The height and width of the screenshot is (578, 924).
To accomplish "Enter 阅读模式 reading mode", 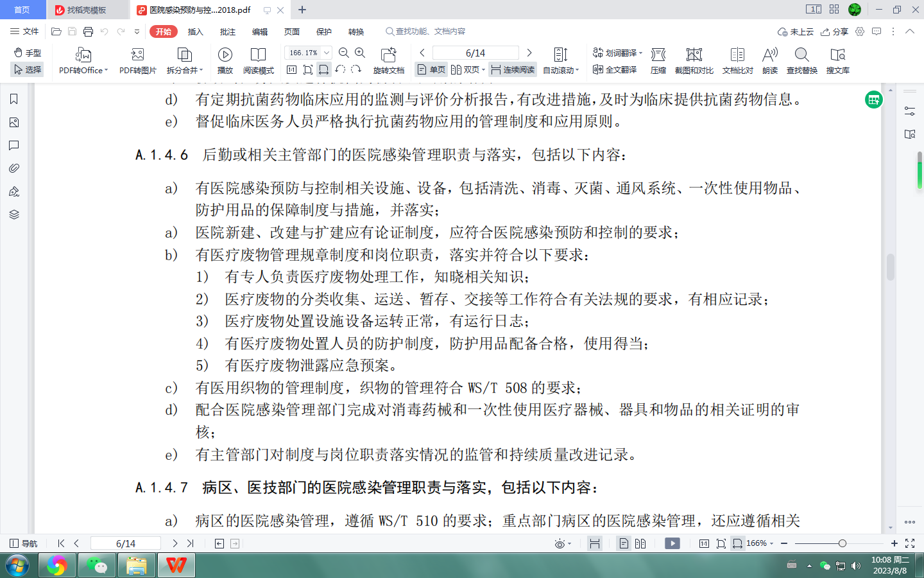I will [259, 60].
